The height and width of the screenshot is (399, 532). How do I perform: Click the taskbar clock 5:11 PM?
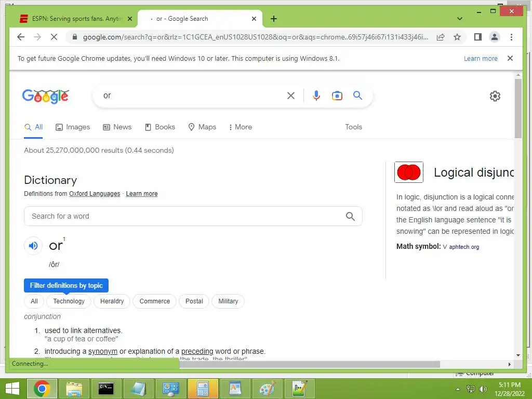point(509,385)
